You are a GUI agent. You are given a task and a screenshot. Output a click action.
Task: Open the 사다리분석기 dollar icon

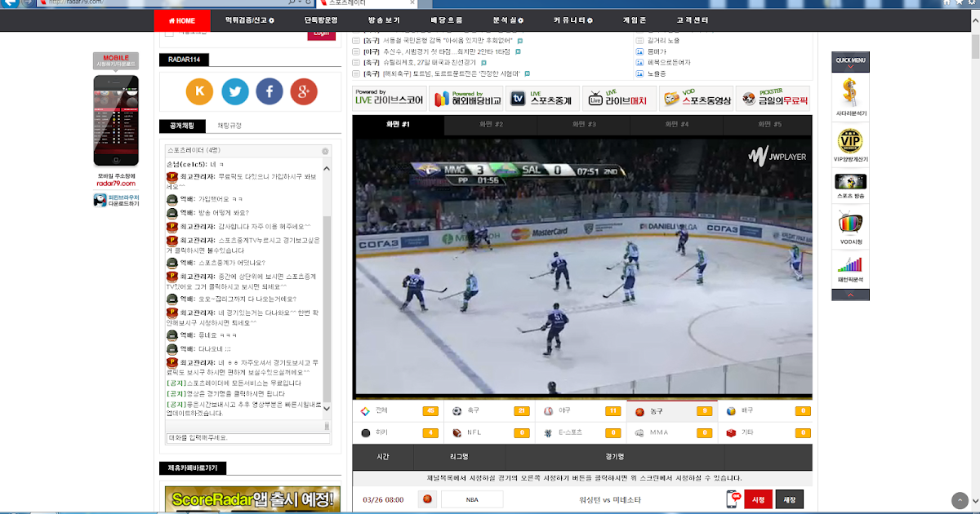850,92
